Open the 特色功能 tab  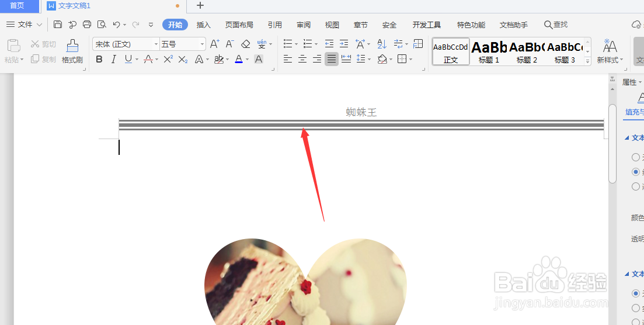click(471, 25)
